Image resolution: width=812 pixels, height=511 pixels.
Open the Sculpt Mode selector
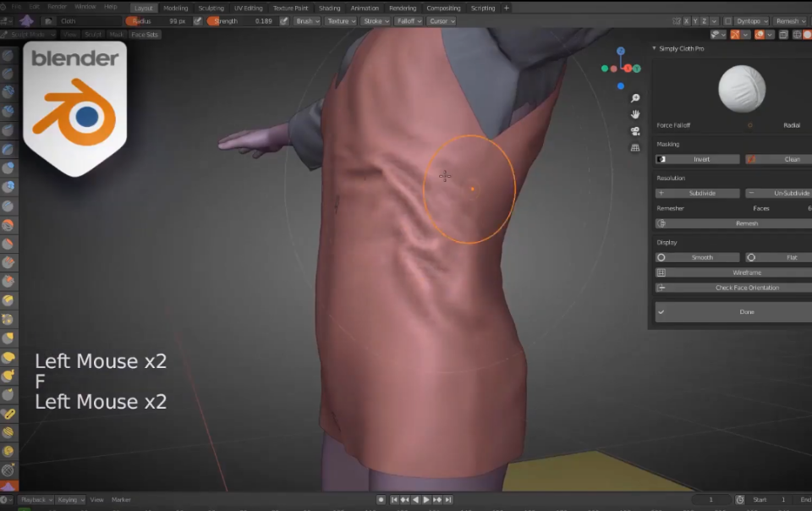[x=29, y=35]
